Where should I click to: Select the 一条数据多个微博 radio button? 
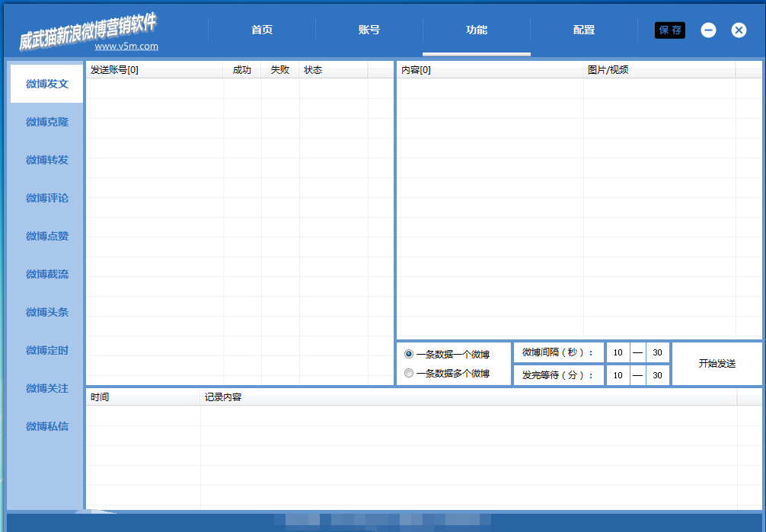click(x=409, y=373)
